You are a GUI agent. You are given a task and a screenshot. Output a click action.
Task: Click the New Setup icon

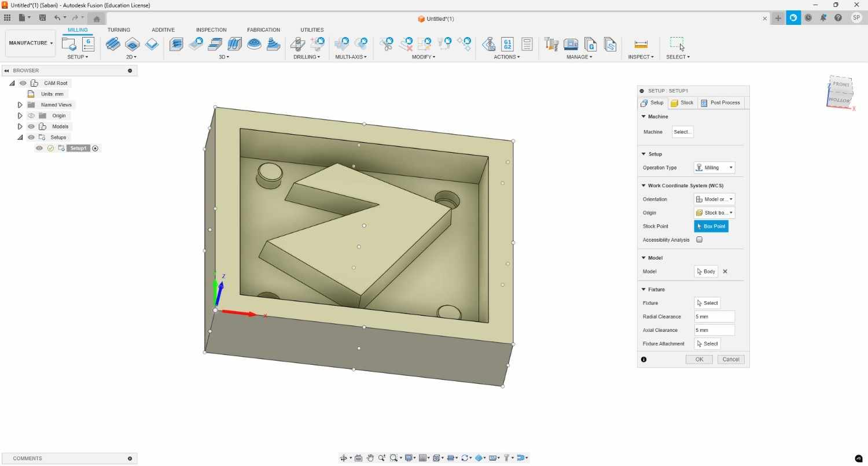pos(69,44)
